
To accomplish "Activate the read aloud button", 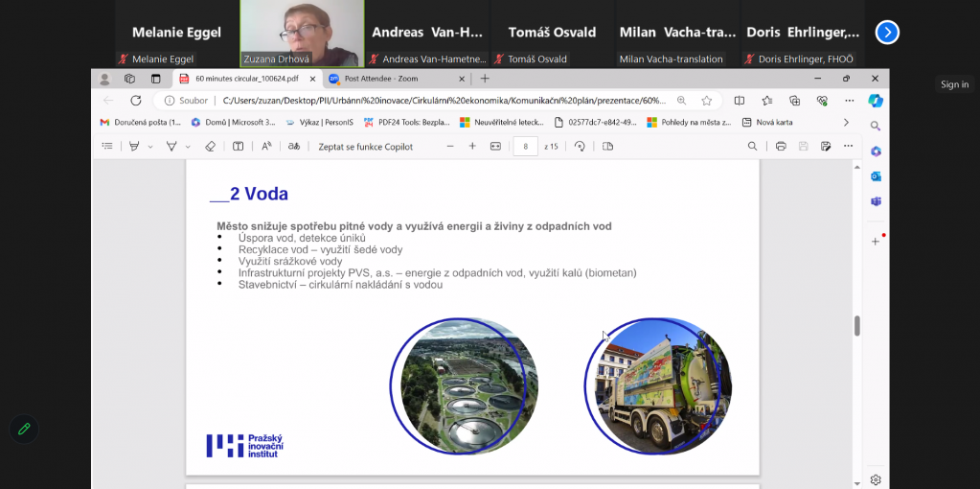I will coord(266,147).
